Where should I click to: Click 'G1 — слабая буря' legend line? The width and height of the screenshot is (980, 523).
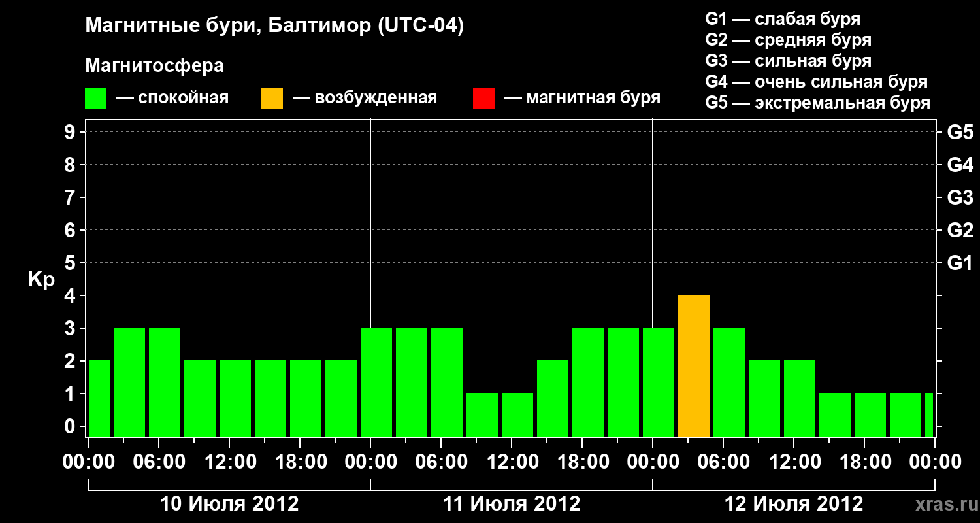point(783,19)
